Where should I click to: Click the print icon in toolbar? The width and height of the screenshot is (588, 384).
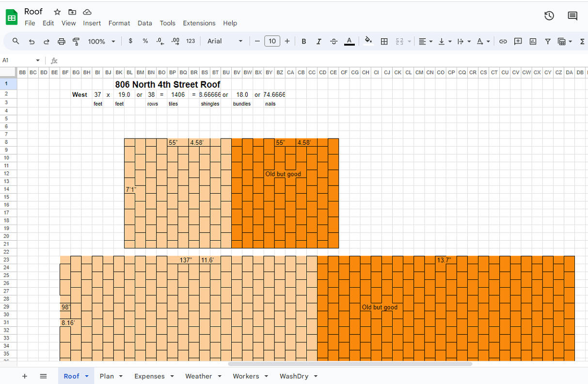coord(61,42)
